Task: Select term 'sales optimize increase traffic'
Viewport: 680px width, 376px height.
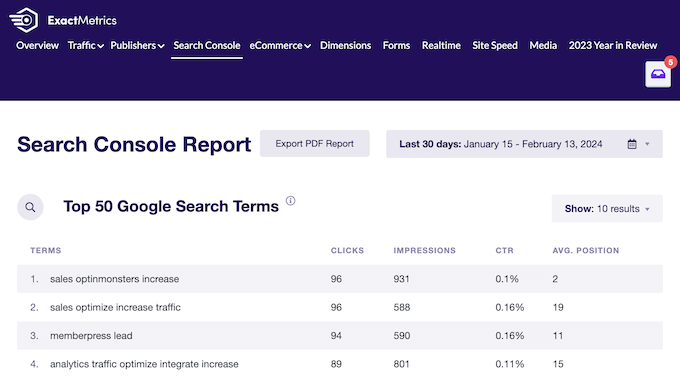Action: (x=115, y=307)
